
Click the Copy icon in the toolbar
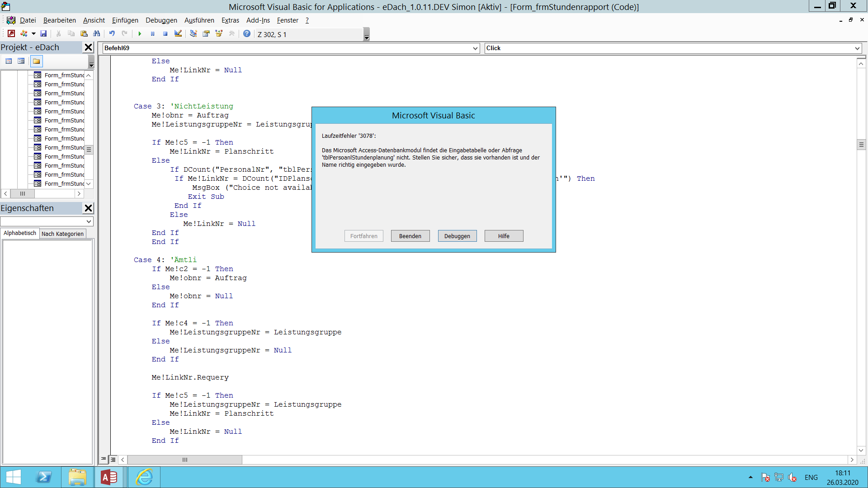coord(71,34)
